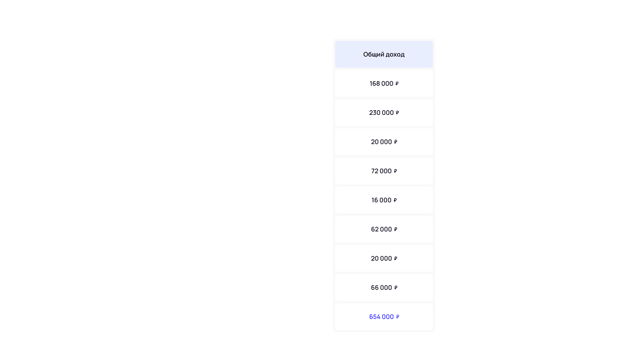
Task: Click the black banner at the top
Action: (322, 19)
